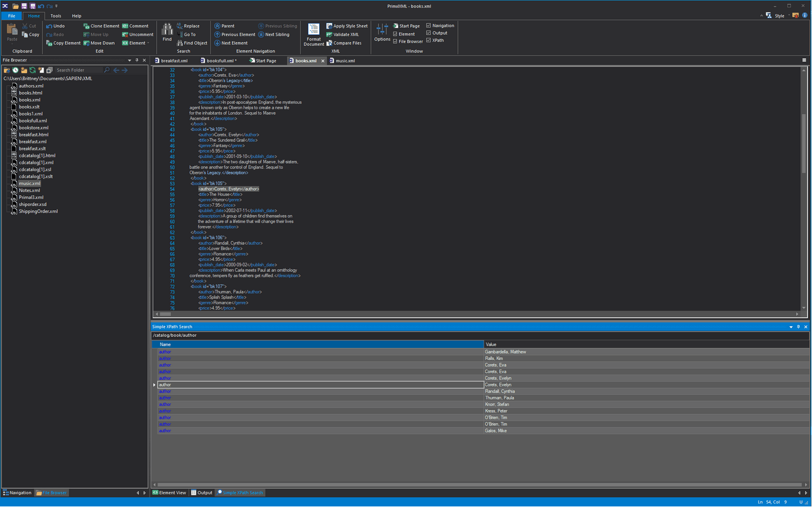
Task: Click the recent folders clock icon in File Browser
Action: tap(16, 70)
